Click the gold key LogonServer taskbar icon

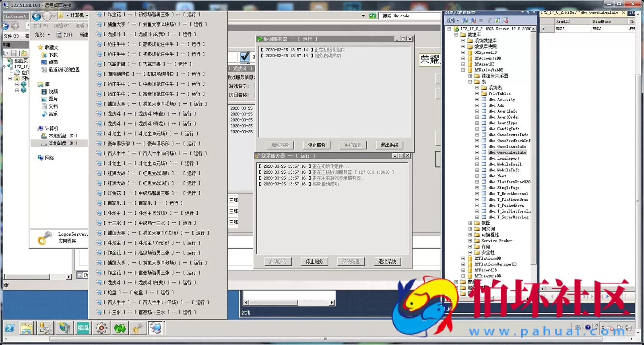coord(138,329)
